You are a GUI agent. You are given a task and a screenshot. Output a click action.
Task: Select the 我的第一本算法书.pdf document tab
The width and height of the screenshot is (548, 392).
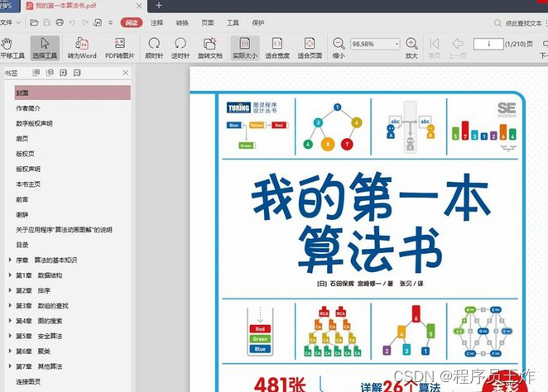(83, 6)
